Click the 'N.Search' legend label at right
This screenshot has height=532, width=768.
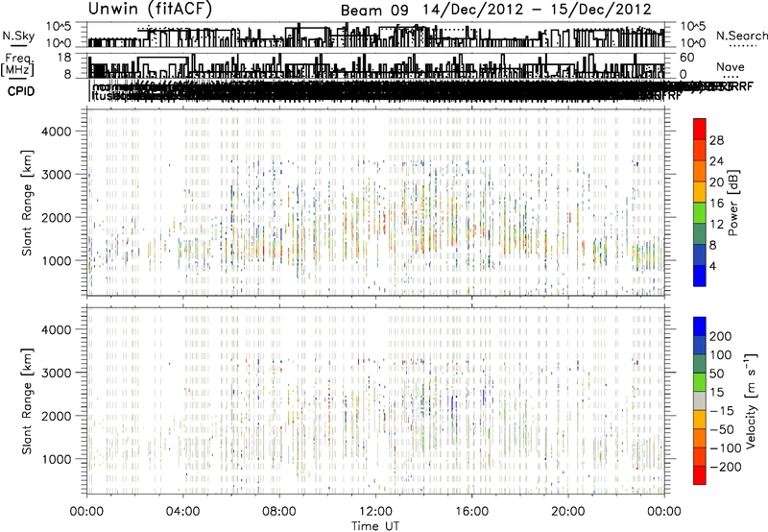[x=741, y=36]
